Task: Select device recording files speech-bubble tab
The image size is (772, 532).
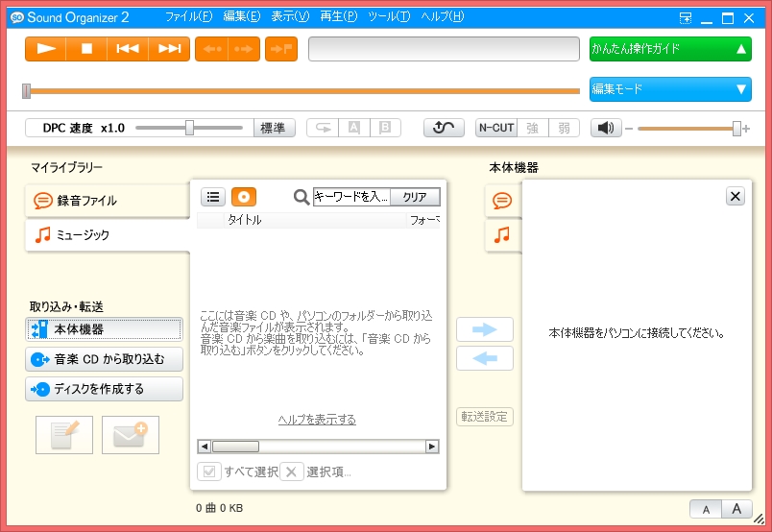Action: point(503,201)
